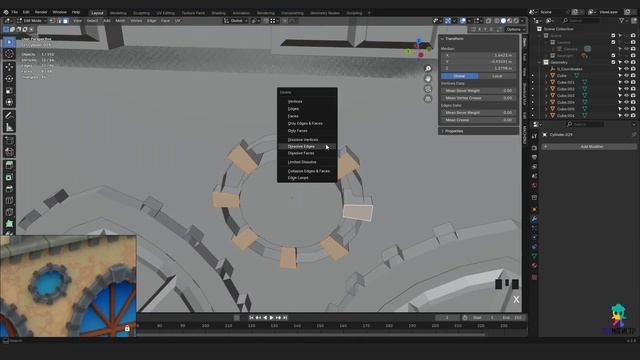
Task: Open the File menu
Action: click(15, 12)
